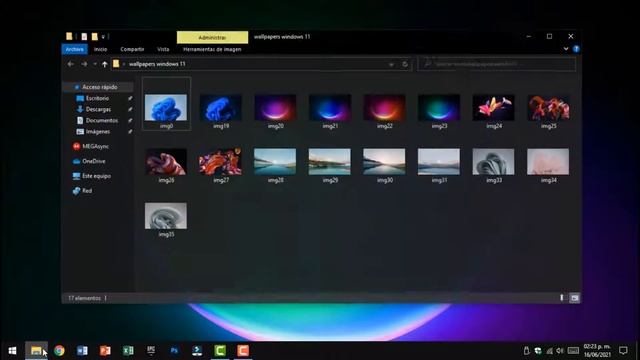Select the img35 thumbnail
640x360 pixels.
point(166,216)
